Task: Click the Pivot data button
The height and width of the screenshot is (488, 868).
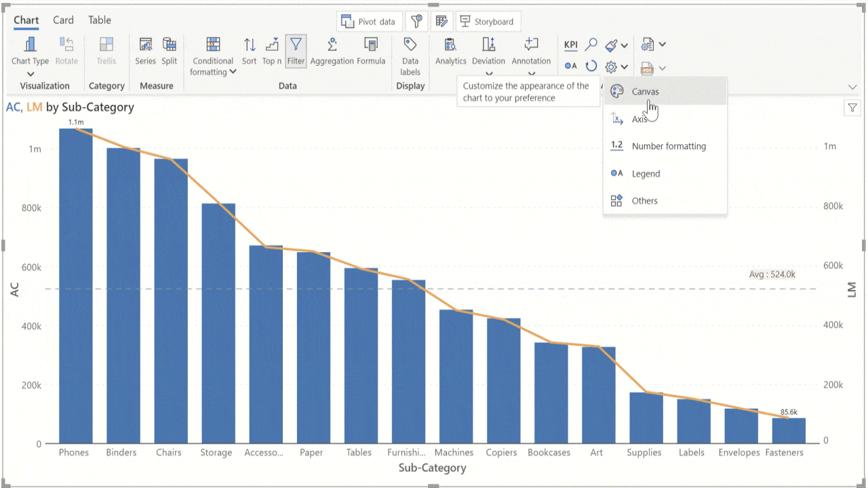Action: pyautogui.click(x=370, y=22)
